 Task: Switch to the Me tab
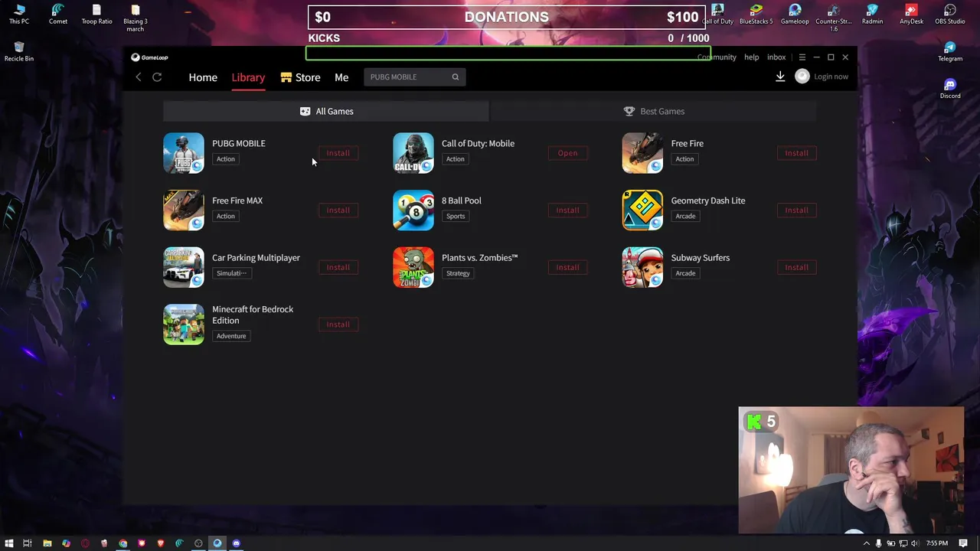[341, 77]
